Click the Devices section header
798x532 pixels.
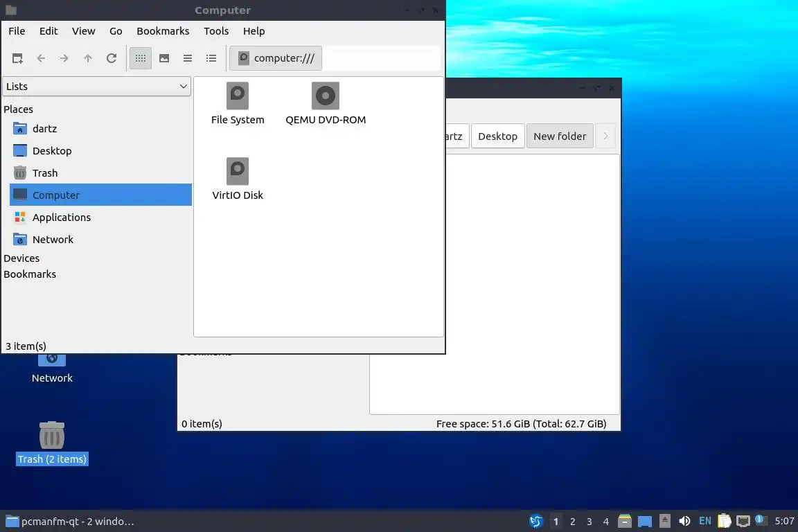(x=21, y=258)
